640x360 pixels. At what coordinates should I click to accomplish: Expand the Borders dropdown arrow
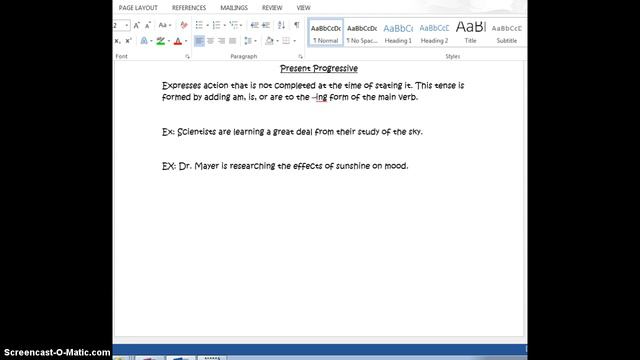click(x=294, y=41)
